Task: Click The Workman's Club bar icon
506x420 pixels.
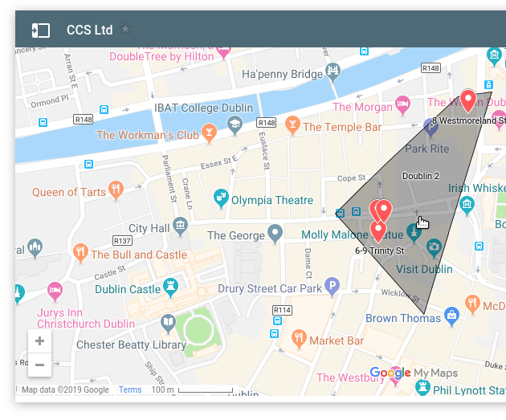Action: tap(209, 133)
